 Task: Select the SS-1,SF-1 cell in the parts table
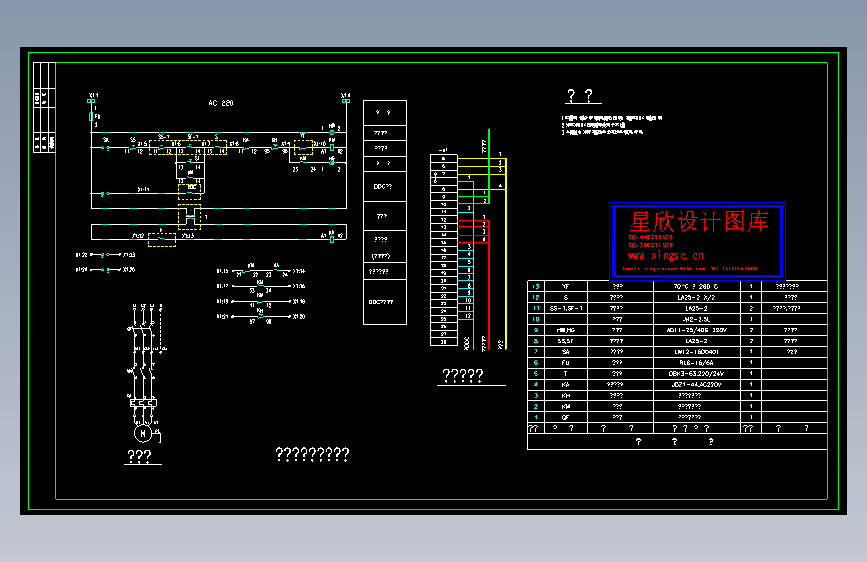tap(566, 308)
